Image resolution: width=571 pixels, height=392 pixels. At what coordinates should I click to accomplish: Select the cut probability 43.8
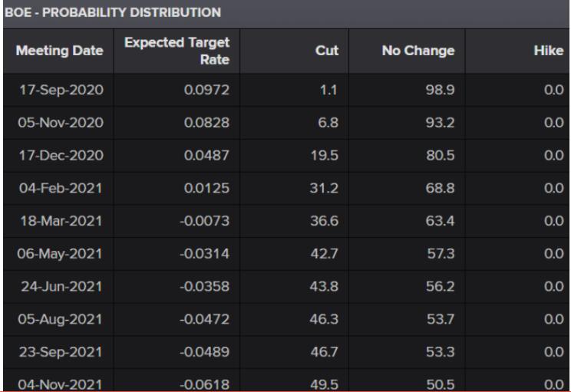324,286
